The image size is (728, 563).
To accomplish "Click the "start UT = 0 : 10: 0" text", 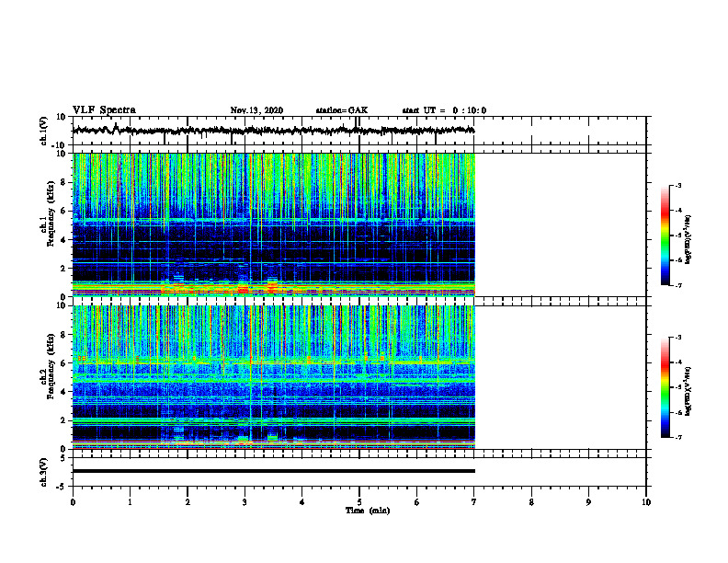I will [x=444, y=110].
